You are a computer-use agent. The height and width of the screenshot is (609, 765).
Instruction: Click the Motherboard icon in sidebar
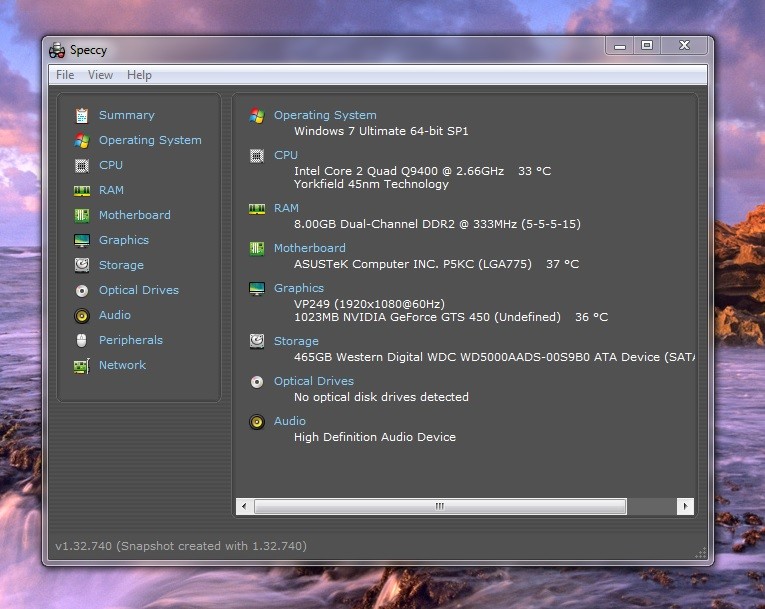[x=82, y=215]
